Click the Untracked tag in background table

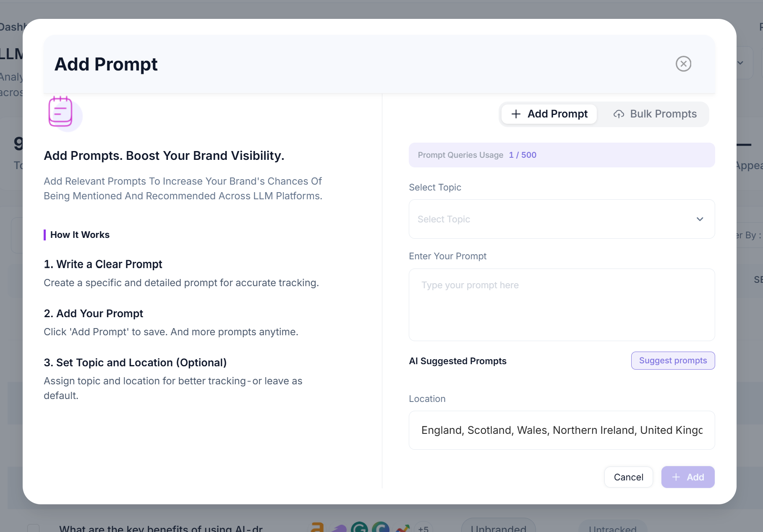tap(612, 527)
